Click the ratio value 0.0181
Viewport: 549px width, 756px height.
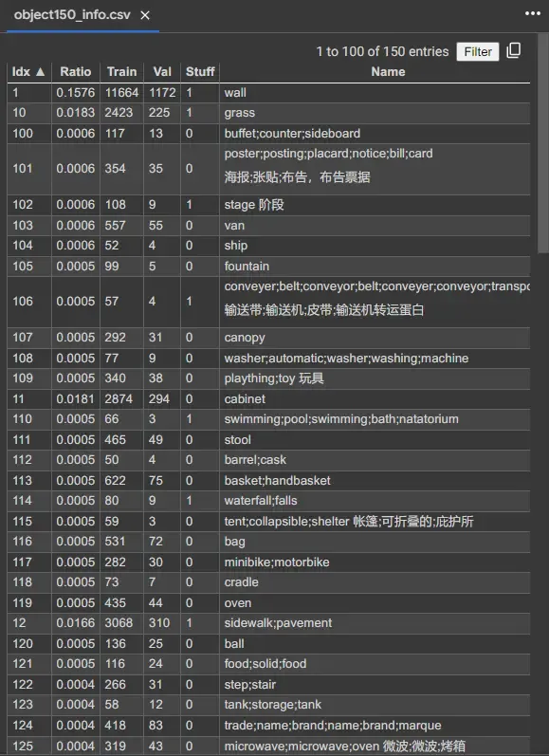[75, 399]
